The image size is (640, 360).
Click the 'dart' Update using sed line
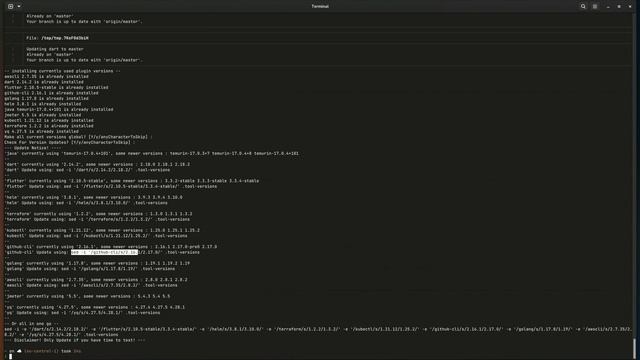click(x=87, y=170)
